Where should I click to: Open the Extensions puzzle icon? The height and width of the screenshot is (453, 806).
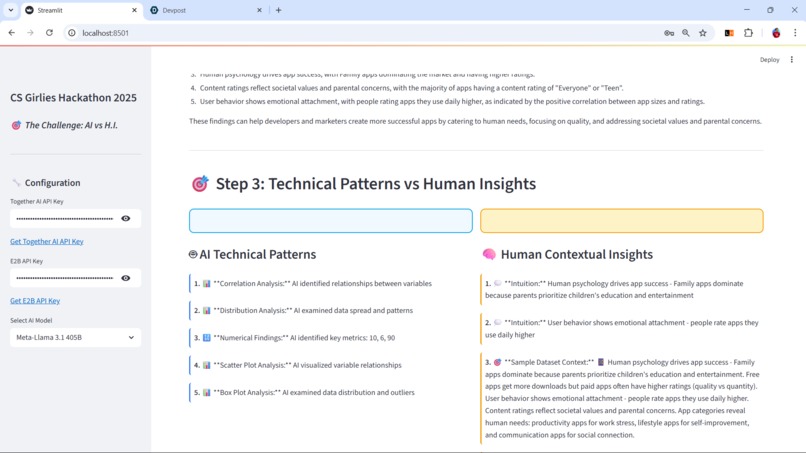(x=748, y=33)
